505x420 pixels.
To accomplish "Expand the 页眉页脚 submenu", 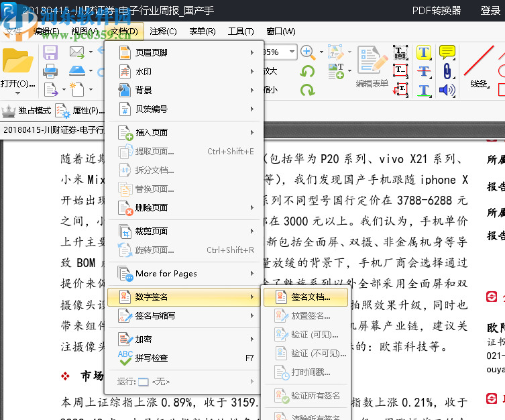I will click(x=184, y=52).
